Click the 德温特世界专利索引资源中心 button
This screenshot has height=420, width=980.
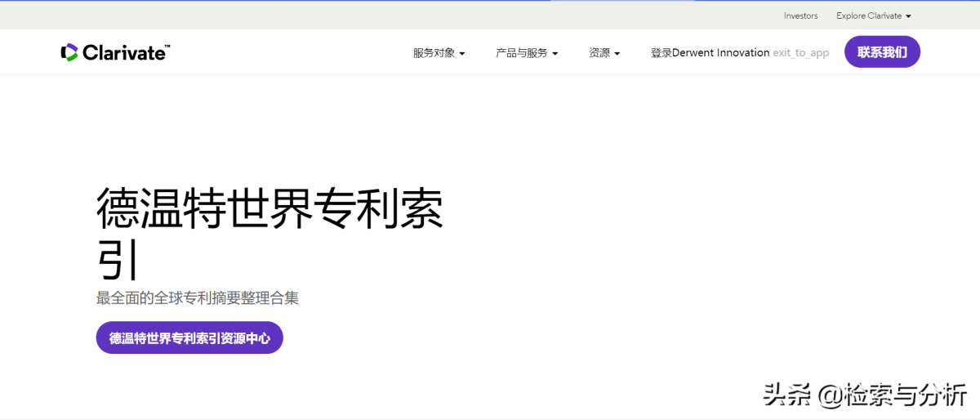click(x=189, y=337)
